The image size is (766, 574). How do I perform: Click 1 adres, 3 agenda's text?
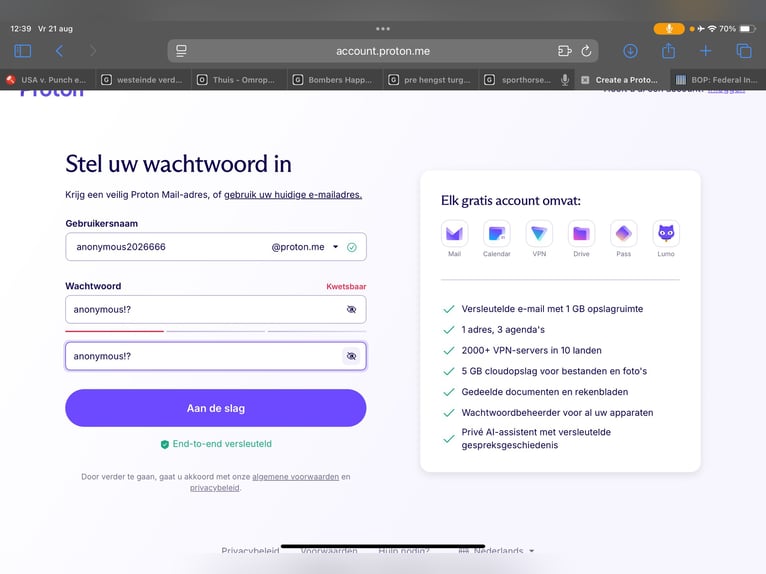pyautogui.click(x=503, y=330)
